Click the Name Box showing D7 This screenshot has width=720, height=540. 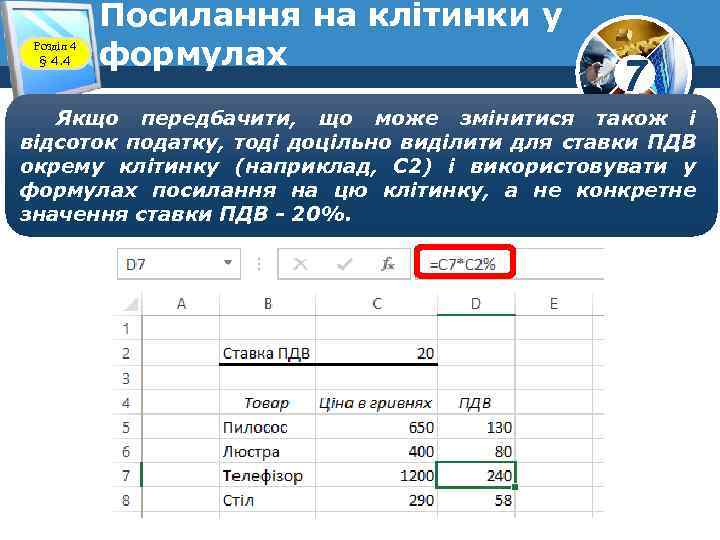[x=179, y=264]
